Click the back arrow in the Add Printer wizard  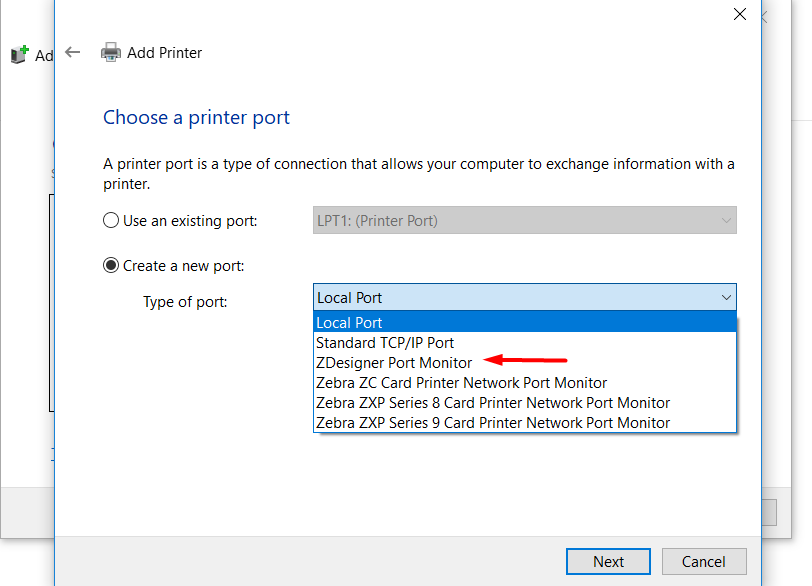[x=73, y=51]
